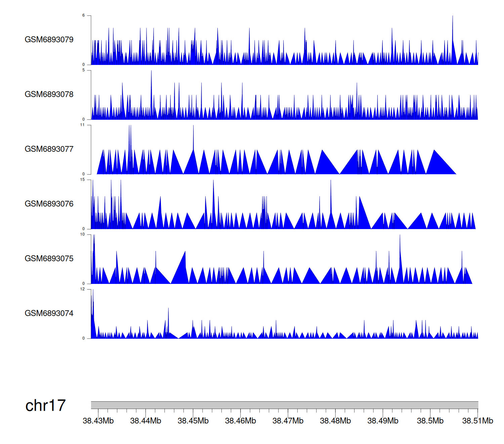The image size is (504, 444).
Task: Select the GSM6893074 track name
Action: coord(49,313)
